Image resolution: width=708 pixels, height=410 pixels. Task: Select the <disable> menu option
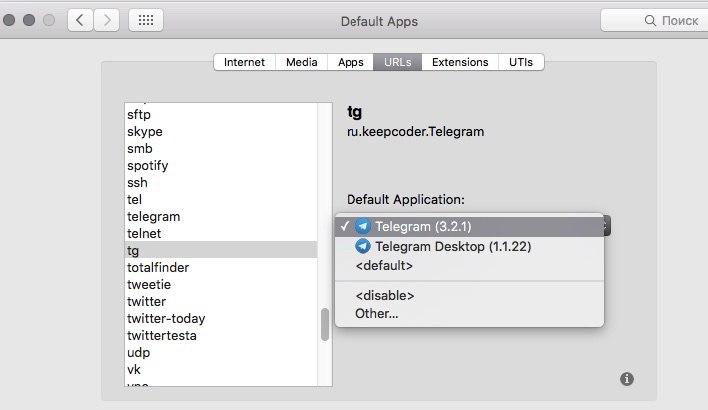(x=469, y=295)
